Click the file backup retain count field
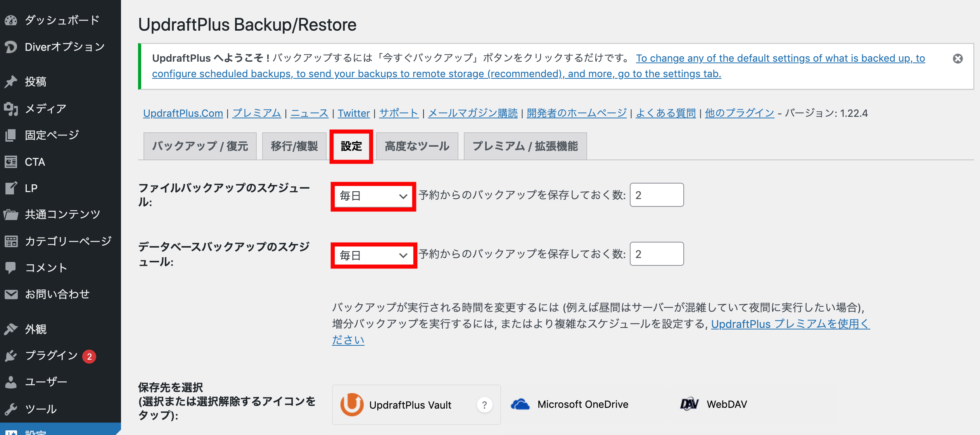This screenshot has width=980, height=435. pos(656,195)
